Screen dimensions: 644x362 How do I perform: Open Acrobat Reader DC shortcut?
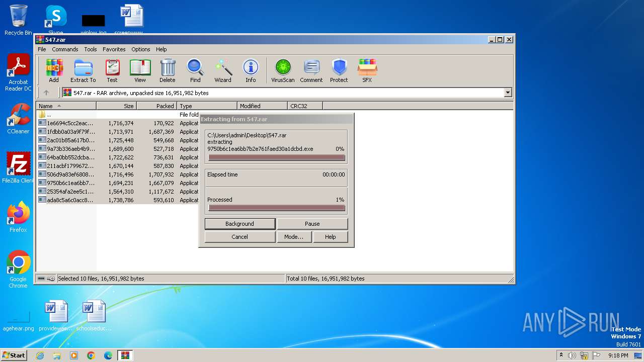pos(18,73)
